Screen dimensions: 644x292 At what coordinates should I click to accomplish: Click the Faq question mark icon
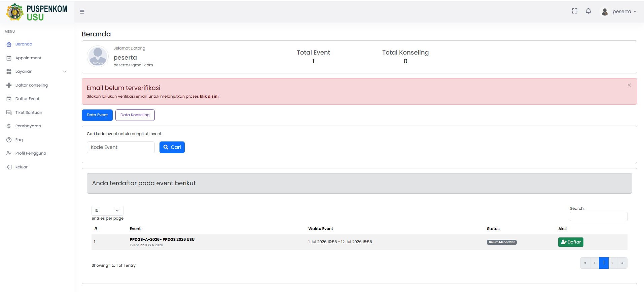(x=9, y=140)
